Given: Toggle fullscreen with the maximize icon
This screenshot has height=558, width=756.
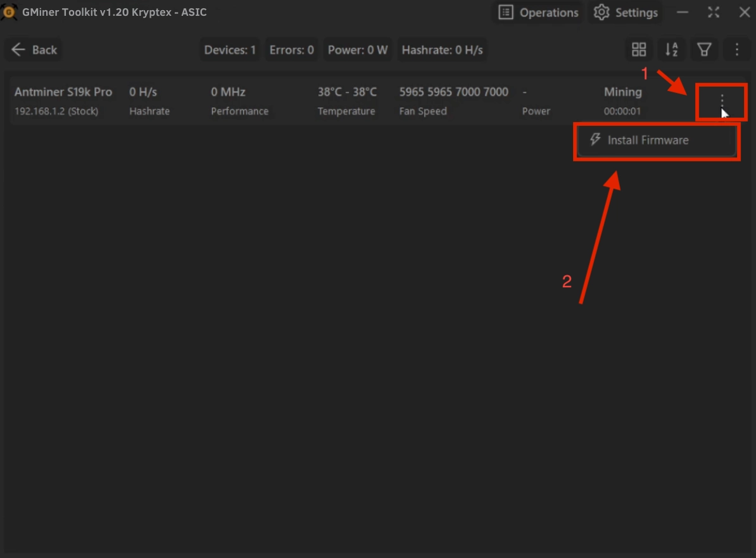Looking at the screenshot, I should click(714, 13).
